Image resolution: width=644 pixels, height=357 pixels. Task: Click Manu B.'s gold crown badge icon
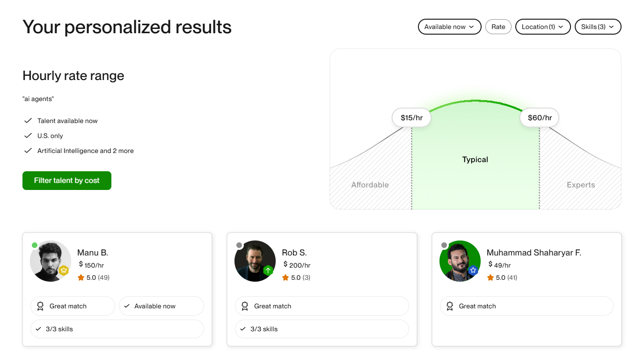click(64, 270)
